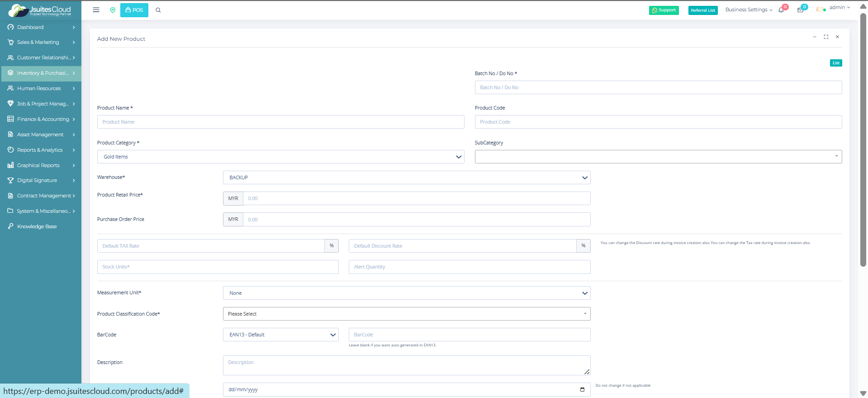
Task: Expand the Warehouse dropdown
Action: tap(406, 177)
